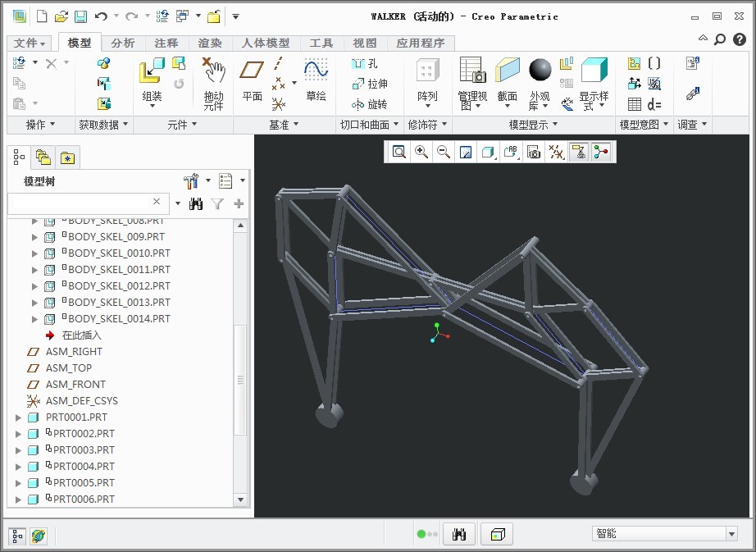Open the Section (截面) tool
This screenshot has width=756, height=552.
click(x=508, y=72)
